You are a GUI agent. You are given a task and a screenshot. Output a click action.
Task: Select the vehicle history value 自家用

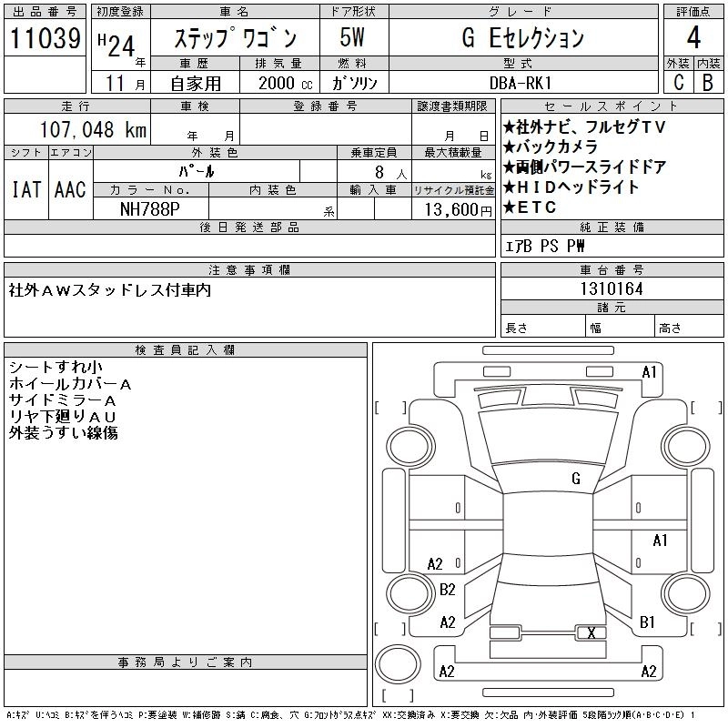[x=196, y=84]
